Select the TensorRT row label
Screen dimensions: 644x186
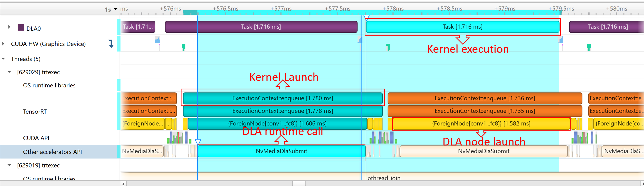point(35,112)
